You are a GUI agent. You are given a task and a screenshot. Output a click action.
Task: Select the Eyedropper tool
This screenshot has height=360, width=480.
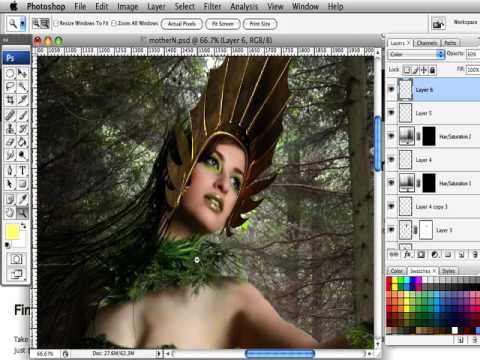22,199
